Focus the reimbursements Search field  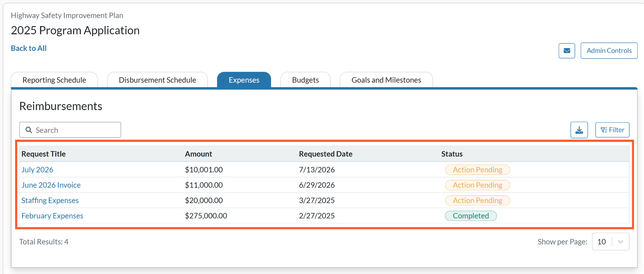pos(70,130)
